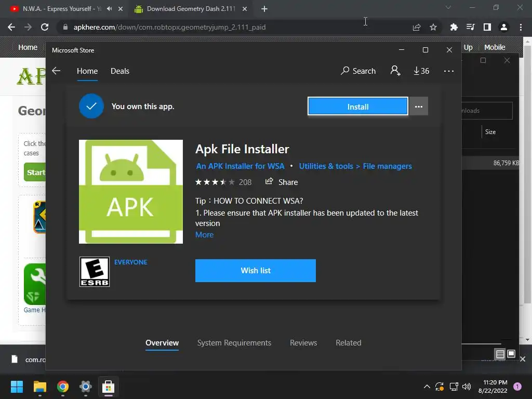Image resolution: width=532 pixels, height=399 pixels.
Task: Open Chrome from taskbar
Action: [x=63, y=387]
